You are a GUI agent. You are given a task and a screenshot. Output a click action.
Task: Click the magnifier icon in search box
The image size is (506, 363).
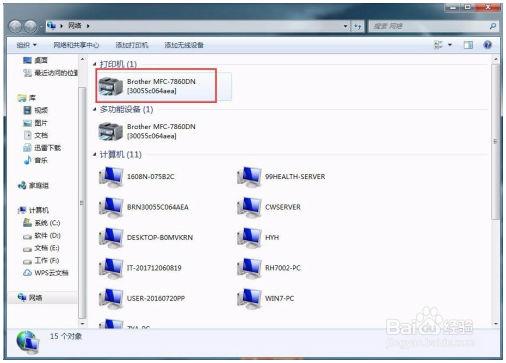point(493,26)
